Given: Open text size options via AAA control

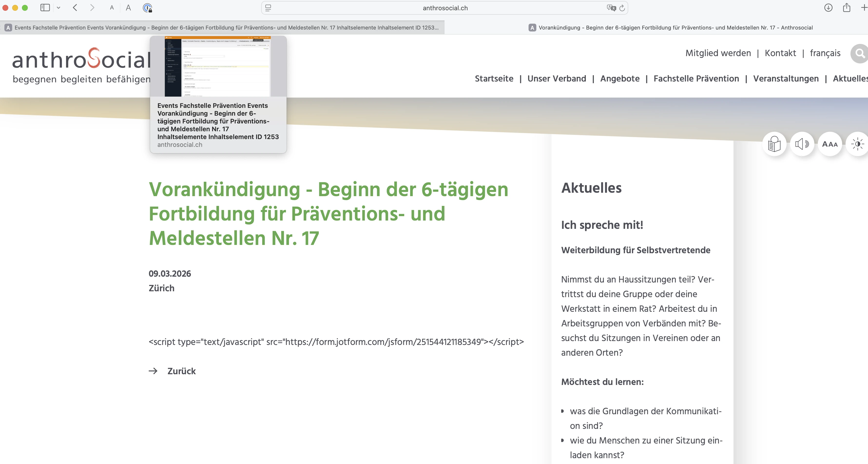Looking at the screenshot, I should (x=830, y=144).
